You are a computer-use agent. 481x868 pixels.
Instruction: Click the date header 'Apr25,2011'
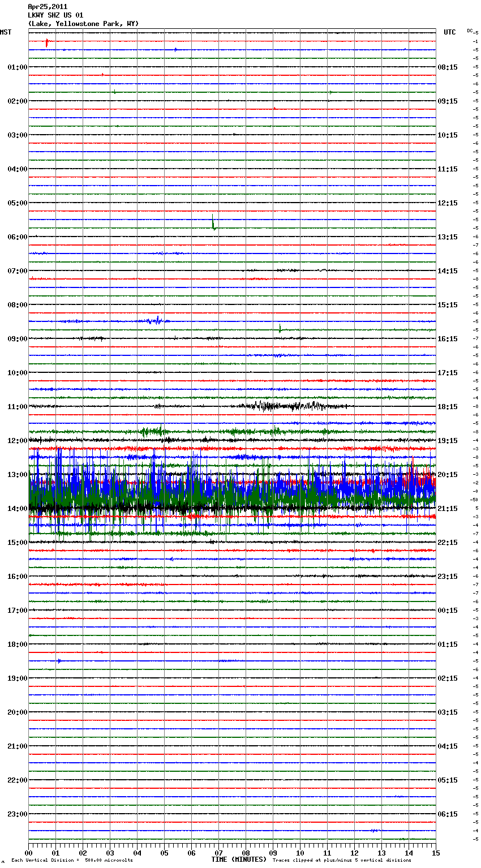48,7
